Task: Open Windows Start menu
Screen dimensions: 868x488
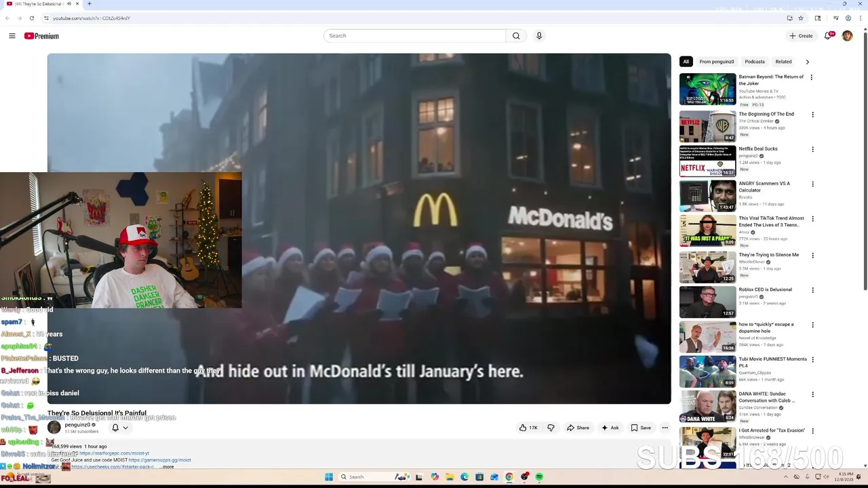Action: pos(329,477)
